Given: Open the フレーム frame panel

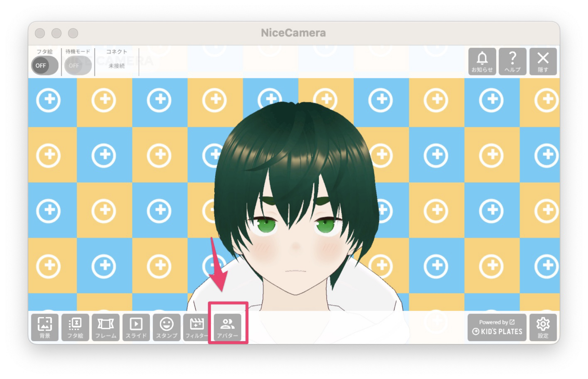Looking at the screenshot, I should click(x=106, y=327).
